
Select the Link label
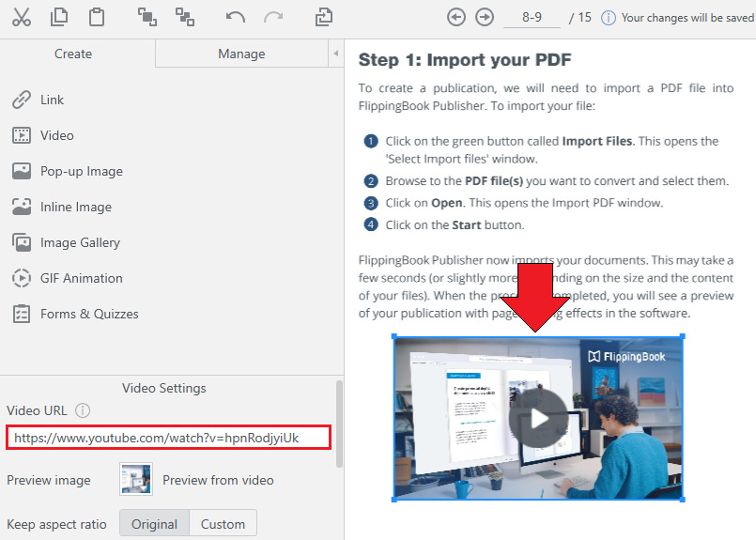coord(52,100)
